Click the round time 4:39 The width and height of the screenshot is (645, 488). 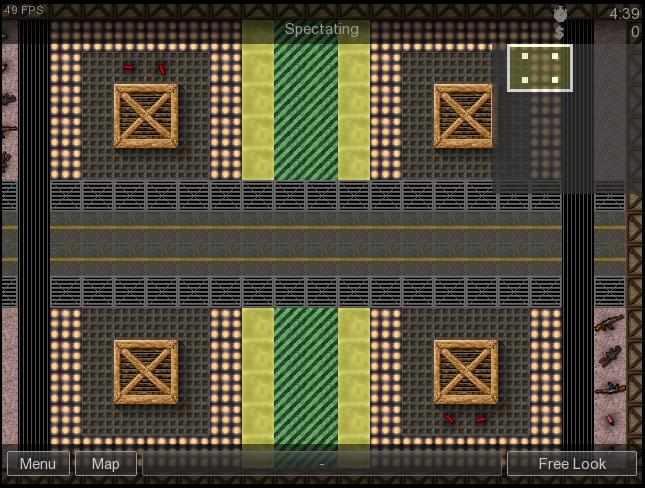tap(624, 14)
